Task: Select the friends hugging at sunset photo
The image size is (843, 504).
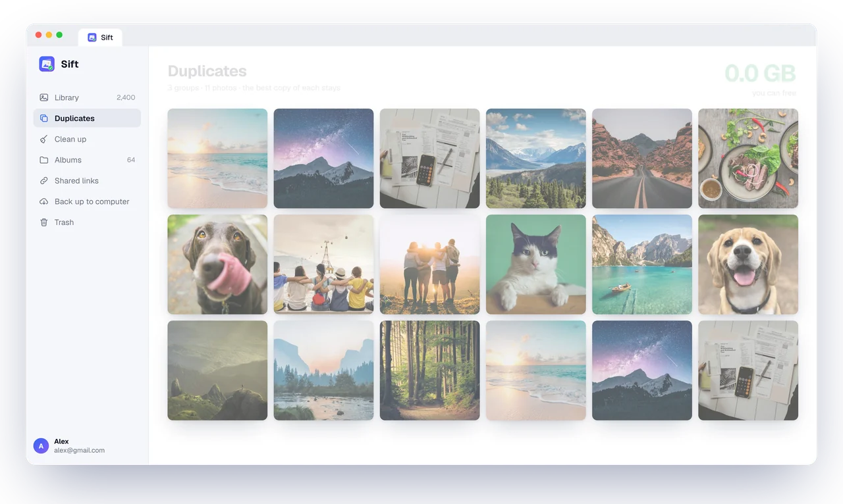Action: pyautogui.click(x=429, y=265)
